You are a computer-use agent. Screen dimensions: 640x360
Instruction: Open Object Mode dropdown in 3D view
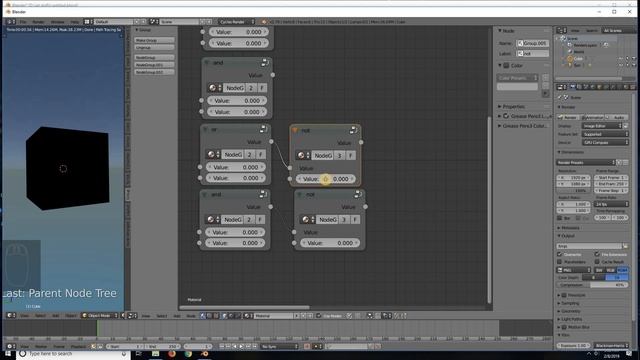(x=100, y=316)
